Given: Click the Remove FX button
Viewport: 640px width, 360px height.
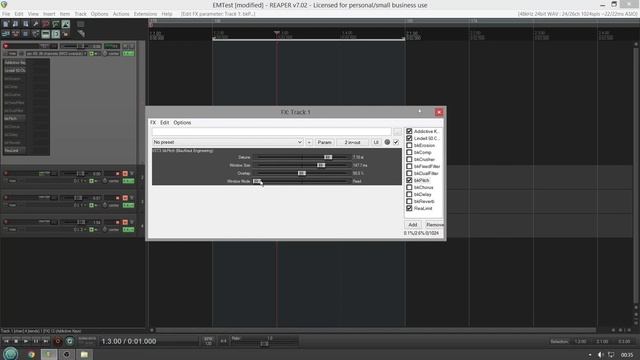Looking at the screenshot, I should pyautogui.click(x=434, y=224).
